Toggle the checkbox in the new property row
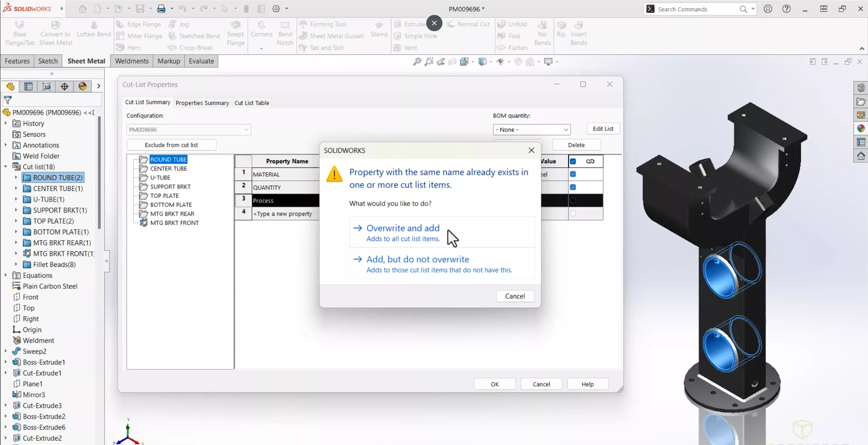 coord(573,214)
